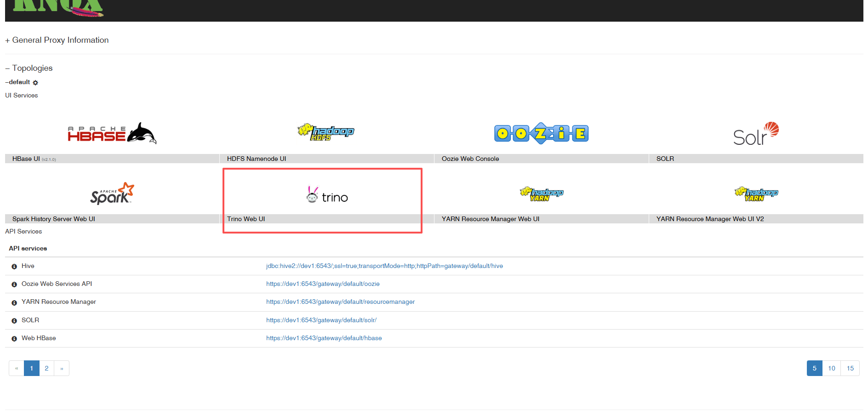Collapse the Topologies section
Image resolution: width=868 pixels, height=416 pixels.
tap(29, 68)
